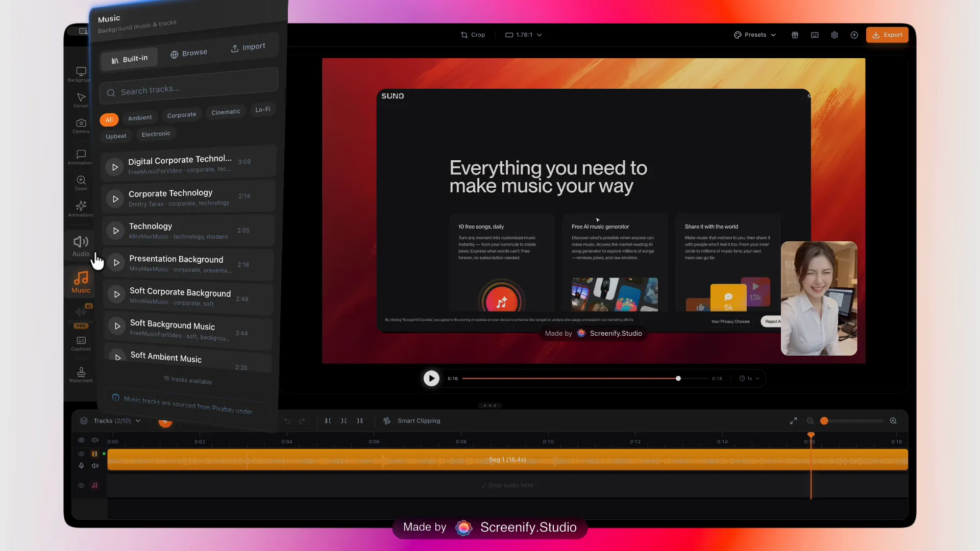This screenshot has width=980, height=551.
Task: Click the video playback progress handle
Action: coord(678,379)
